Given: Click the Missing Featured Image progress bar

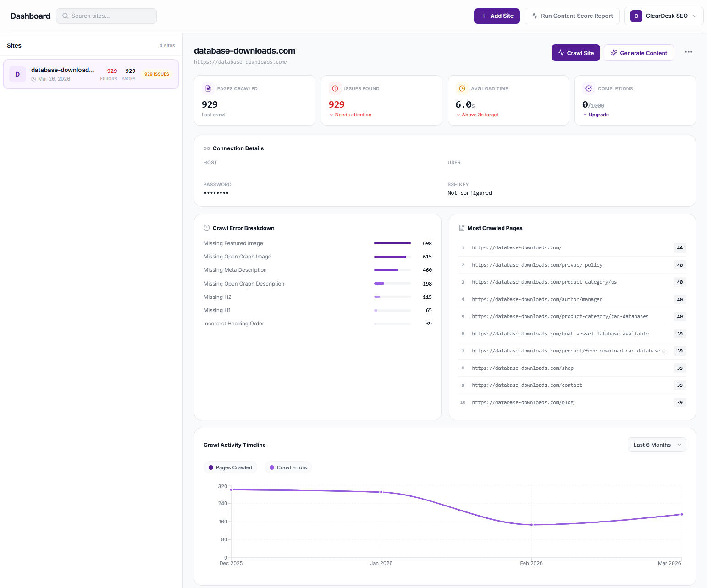Looking at the screenshot, I should pyautogui.click(x=392, y=243).
